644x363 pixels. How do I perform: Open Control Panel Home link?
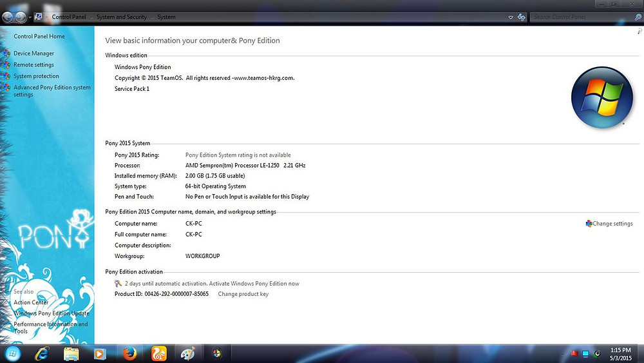coord(39,36)
